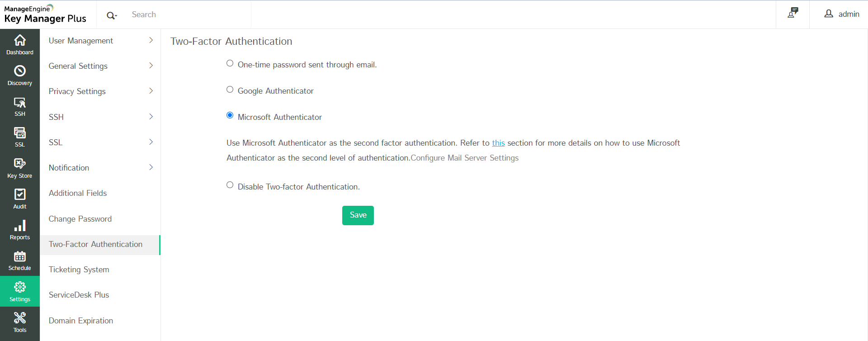Save the two-factor authentication settings
Image resolution: width=868 pixels, height=341 pixels.
click(x=358, y=215)
